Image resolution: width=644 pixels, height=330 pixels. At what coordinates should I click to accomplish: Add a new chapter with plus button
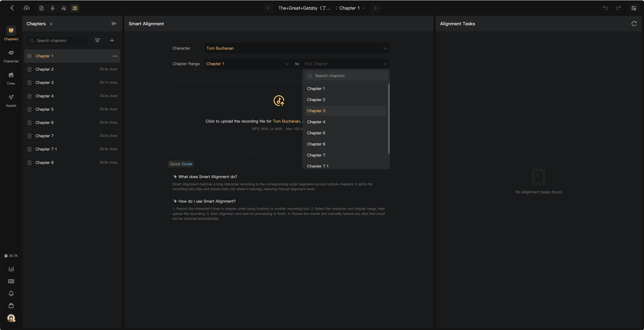click(112, 41)
